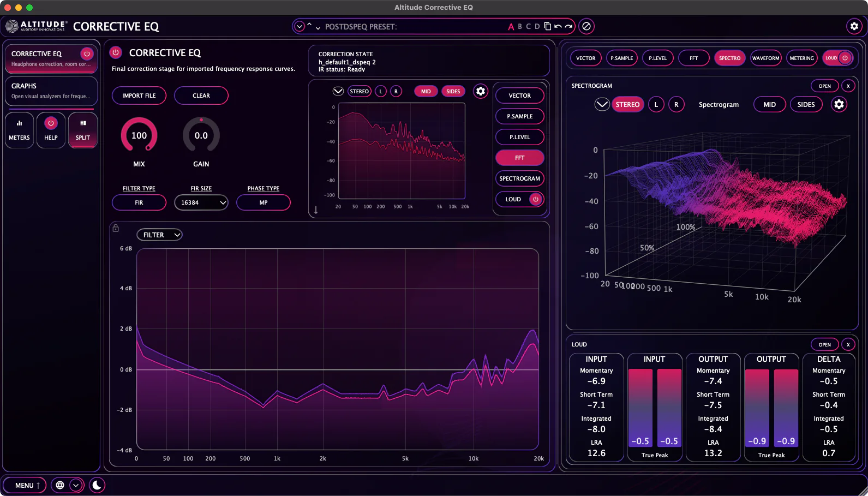Open the METERS panel
Viewport: 868px width, 496px height.
click(19, 130)
